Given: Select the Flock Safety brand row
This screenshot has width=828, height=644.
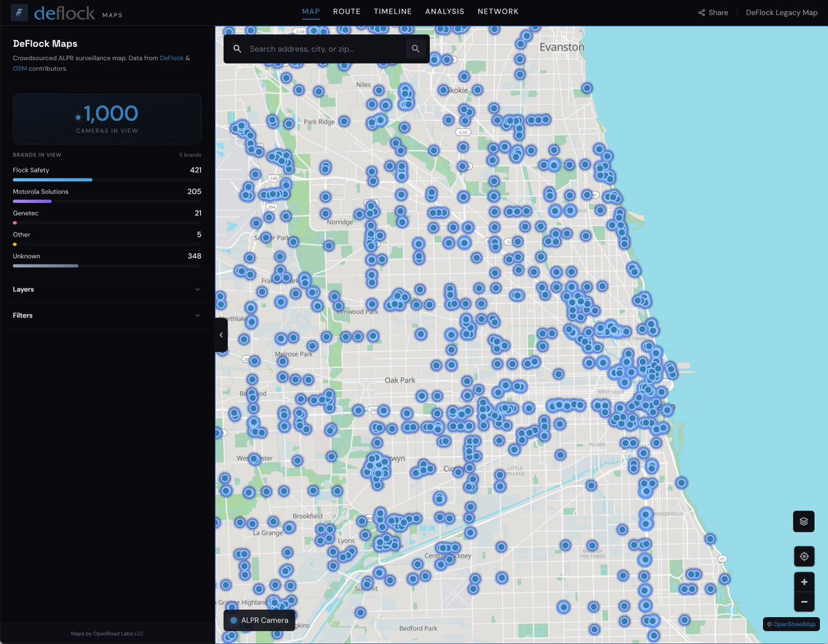Looking at the screenshot, I should point(107,174).
